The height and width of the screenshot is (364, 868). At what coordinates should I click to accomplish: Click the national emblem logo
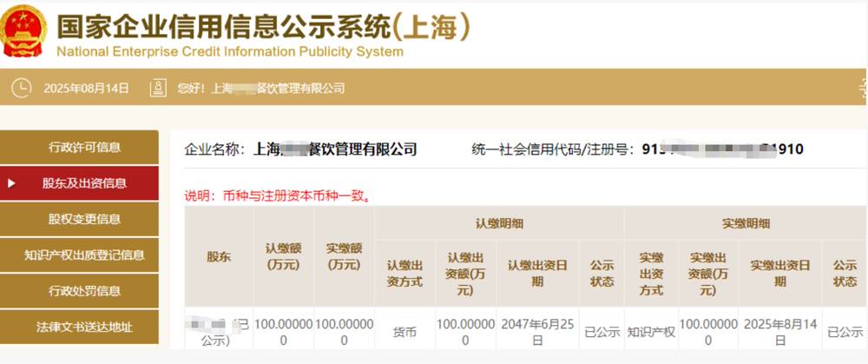(23, 31)
